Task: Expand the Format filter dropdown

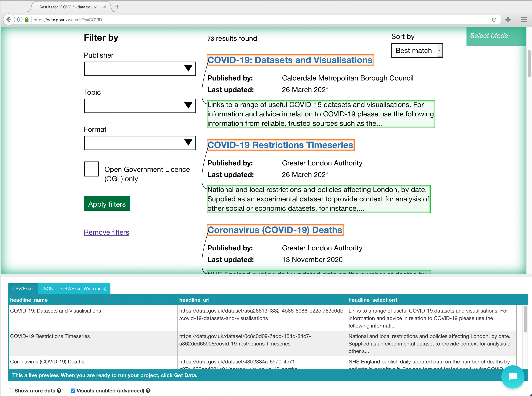Action: 140,143
